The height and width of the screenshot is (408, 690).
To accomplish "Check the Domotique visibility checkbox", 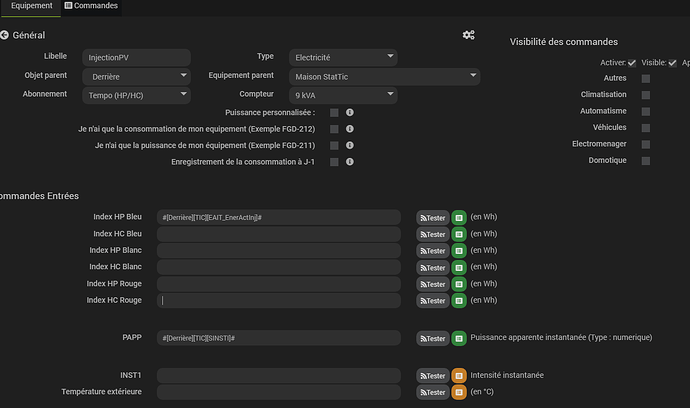I will tap(646, 161).
